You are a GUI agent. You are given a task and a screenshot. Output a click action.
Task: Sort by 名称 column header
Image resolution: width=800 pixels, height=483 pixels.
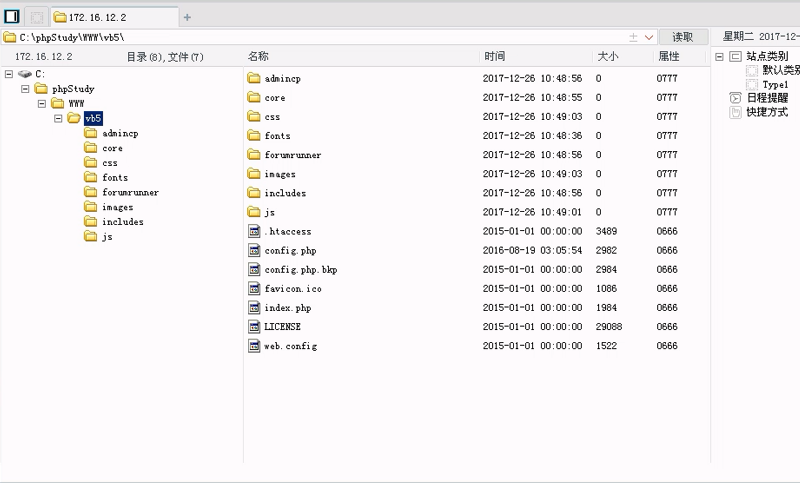pos(259,56)
